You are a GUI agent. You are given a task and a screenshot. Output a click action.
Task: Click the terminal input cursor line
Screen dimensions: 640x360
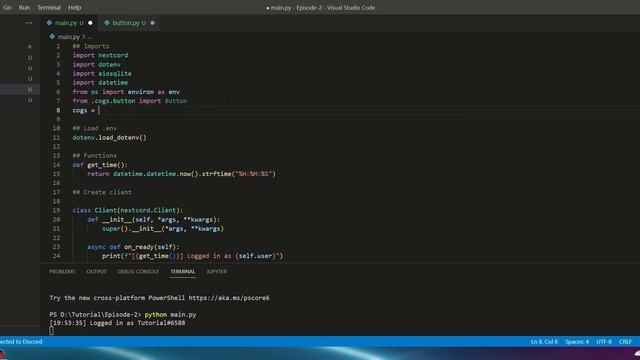(x=51, y=331)
